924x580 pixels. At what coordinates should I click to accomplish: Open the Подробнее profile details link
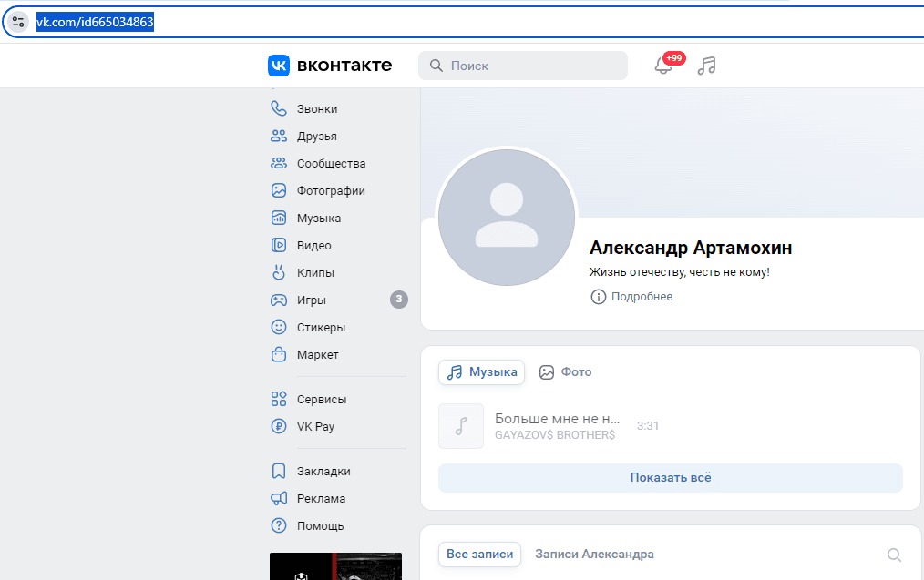[642, 297]
